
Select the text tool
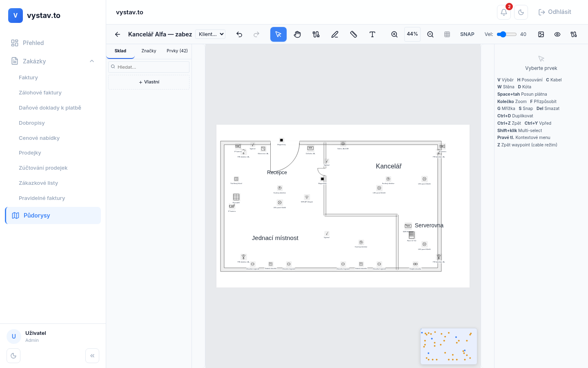click(372, 34)
